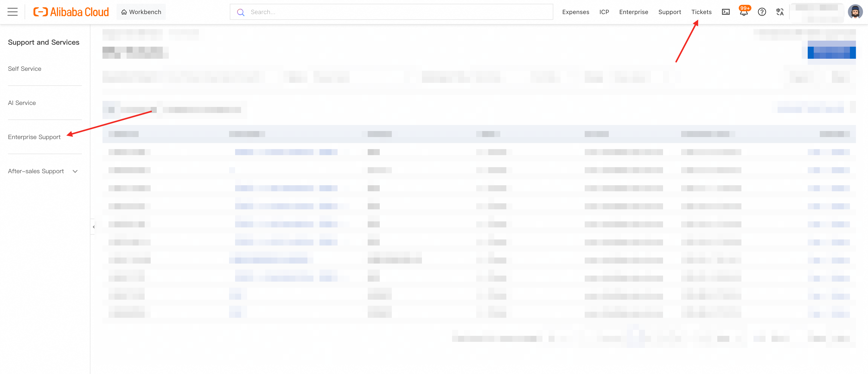Collapse the sidebar with arrow handle
Image resolution: width=868 pixels, height=374 pixels.
click(93, 227)
